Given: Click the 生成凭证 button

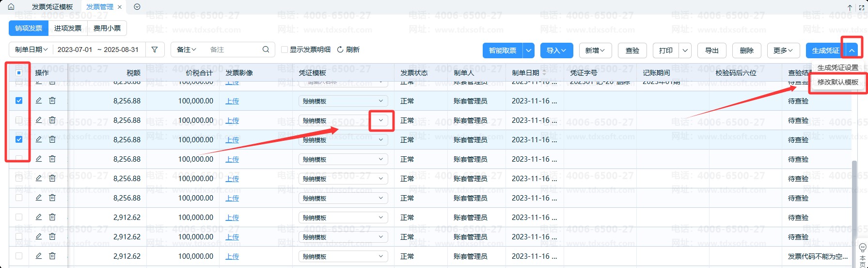Looking at the screenshot, I should (825, 50).
